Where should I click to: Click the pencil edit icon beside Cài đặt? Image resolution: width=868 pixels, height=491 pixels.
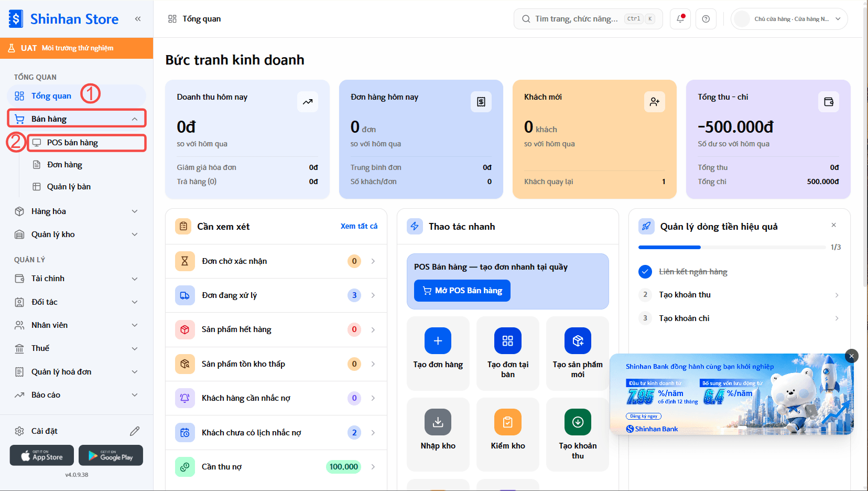click(135, 431)
